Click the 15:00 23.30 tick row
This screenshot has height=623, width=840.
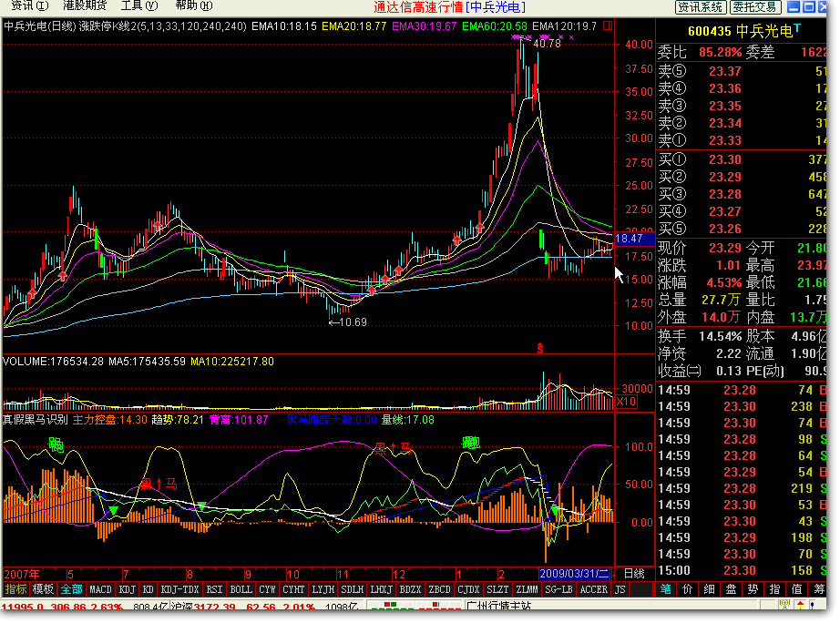pyautogui.click(x=742, y=570)
